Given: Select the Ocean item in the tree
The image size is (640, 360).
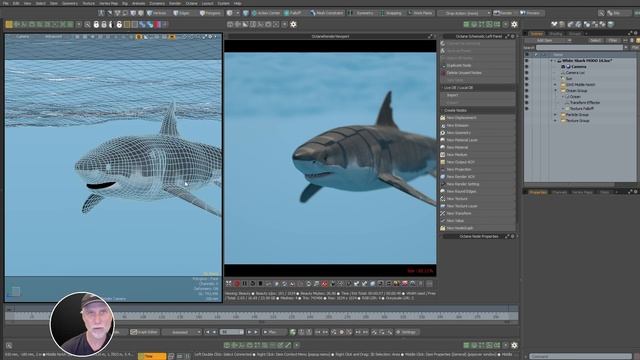Looking at the screenshot, I should pos(575,97).
